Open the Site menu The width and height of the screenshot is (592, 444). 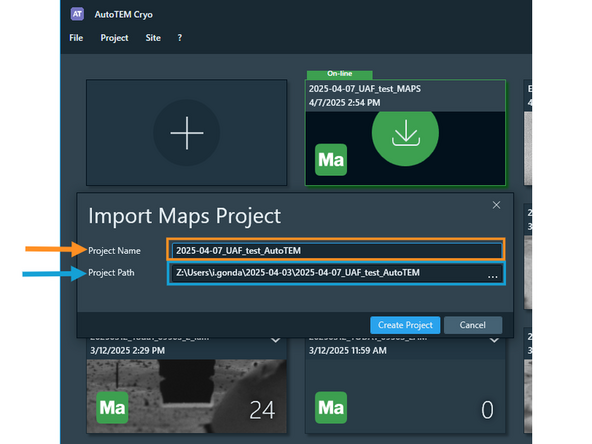[153, 38]
